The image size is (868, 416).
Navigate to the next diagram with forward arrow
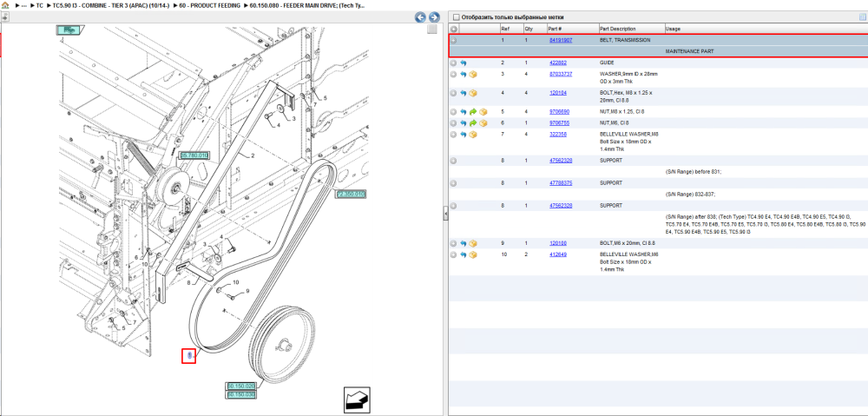pos(434,17)
